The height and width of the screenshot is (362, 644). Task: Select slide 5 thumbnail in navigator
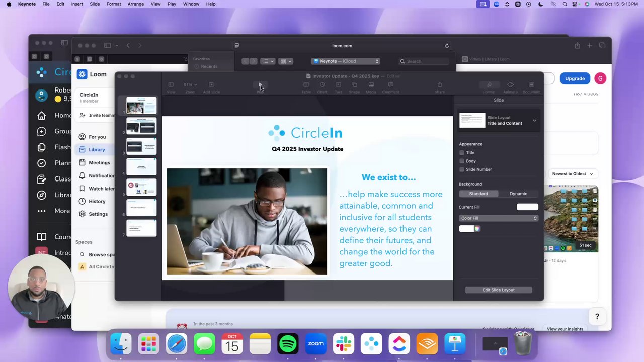(x=141, y=187)
